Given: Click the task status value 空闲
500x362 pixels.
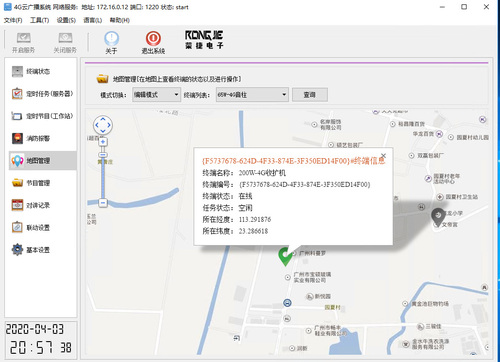Looking at the screenshot, I should click(245, 208).
